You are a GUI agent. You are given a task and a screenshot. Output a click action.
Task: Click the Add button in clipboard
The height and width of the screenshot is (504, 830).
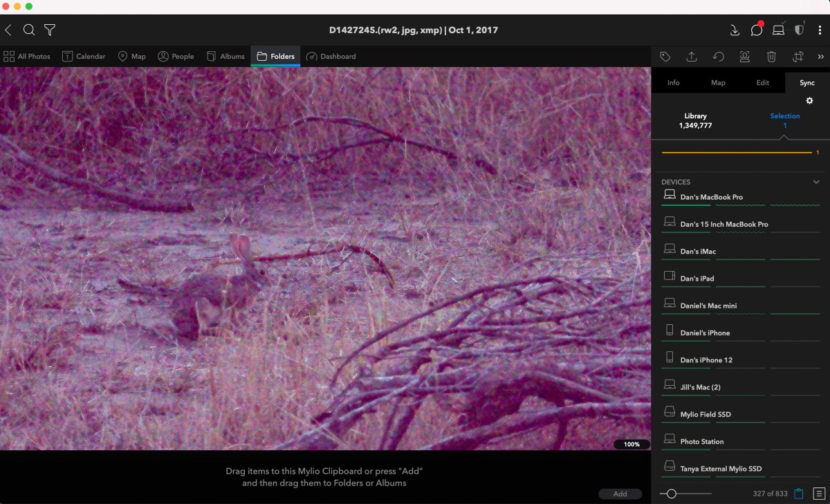(x=620, y=494)
